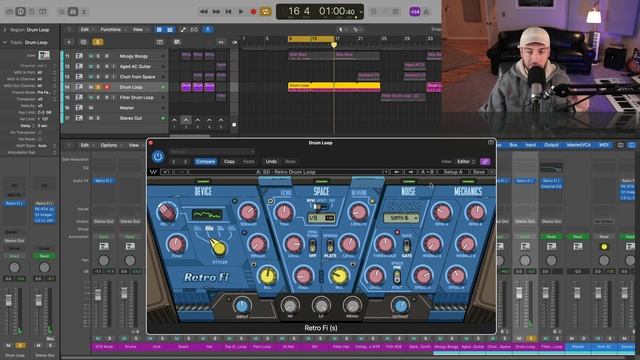Screen dimensions: 640x360
Task: Click the add track plus button
Action: click(x=69, y=42)
